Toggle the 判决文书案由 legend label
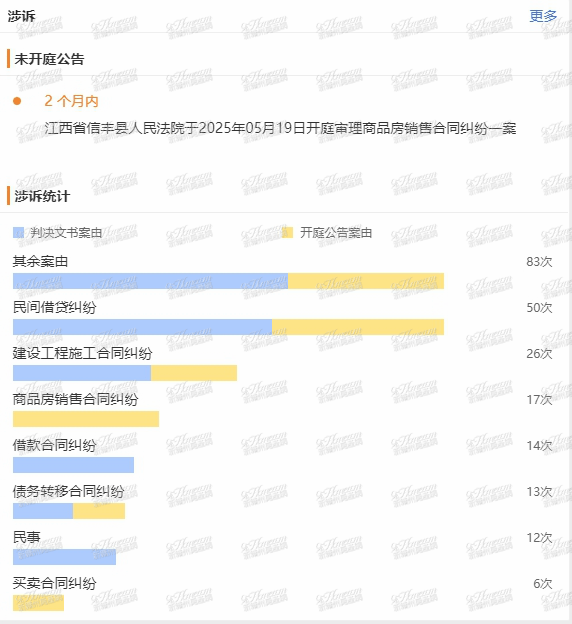The height and width of the screenshot is (624, 572). point(66,232)
